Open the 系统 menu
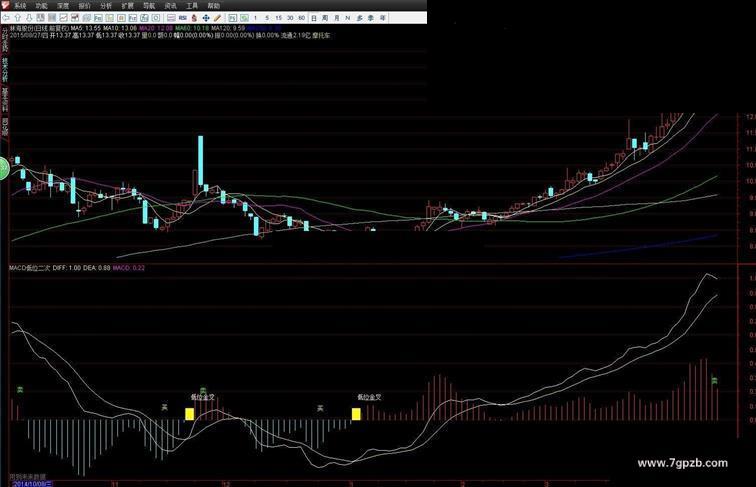The image size is (756, 487). [x=20, y=6]
